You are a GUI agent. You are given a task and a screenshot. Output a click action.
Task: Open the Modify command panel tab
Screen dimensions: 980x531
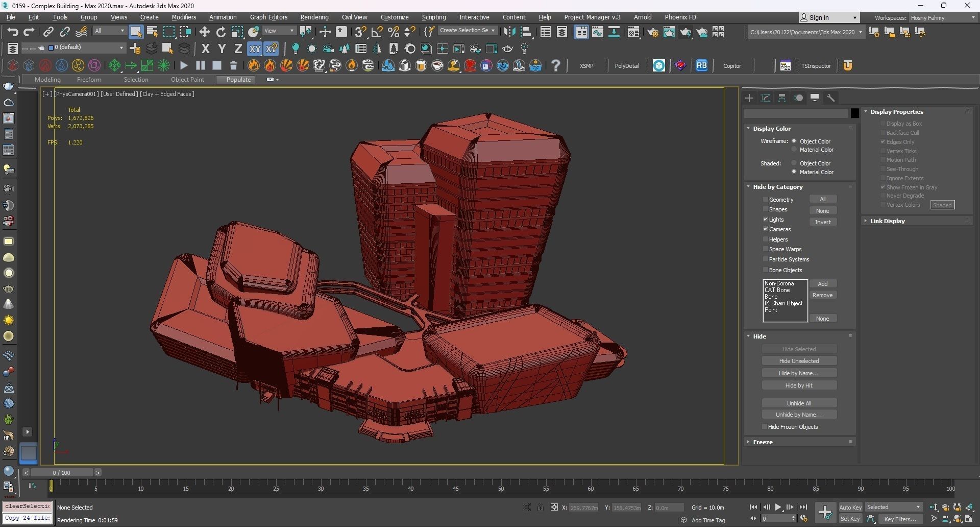point(766,98)
